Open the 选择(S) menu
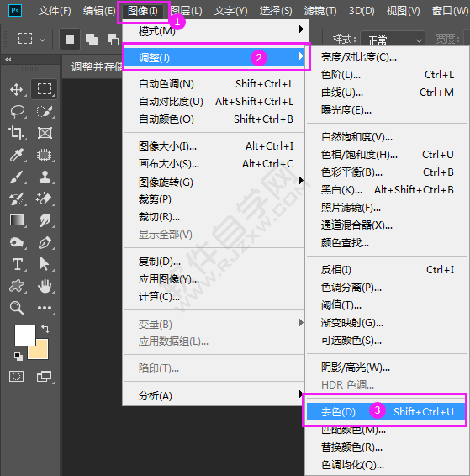Viewport: 470px width, 476px height. pyautogui.click(x=276, y=12)
